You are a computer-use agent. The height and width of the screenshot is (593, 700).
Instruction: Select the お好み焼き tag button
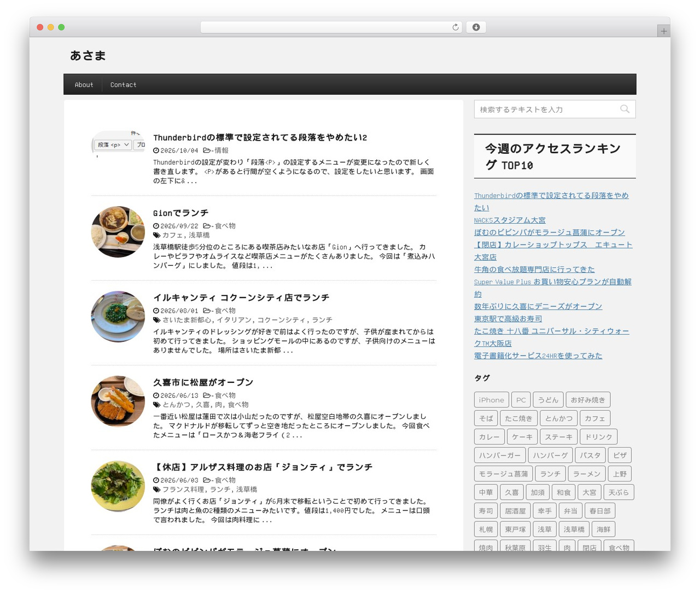pyautogui.click(x=588, y=400)
